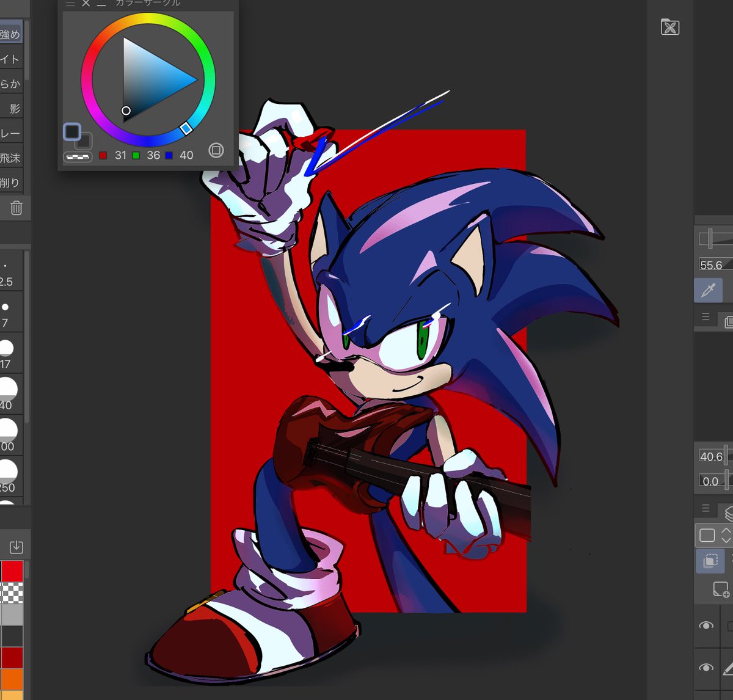The height and width of the screenshot is (700, 733).
Task: Hide the lower layer with eye icon
Action: pos(706,667)
